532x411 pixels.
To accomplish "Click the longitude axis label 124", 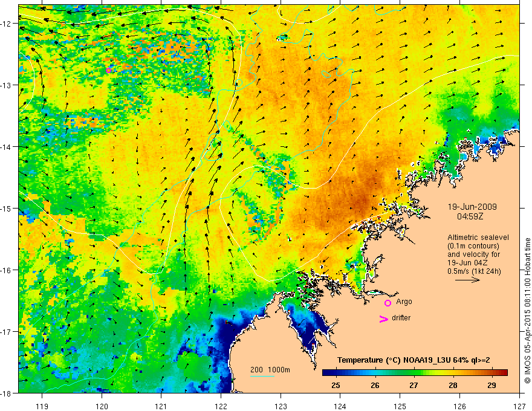I will coord(340,406).
